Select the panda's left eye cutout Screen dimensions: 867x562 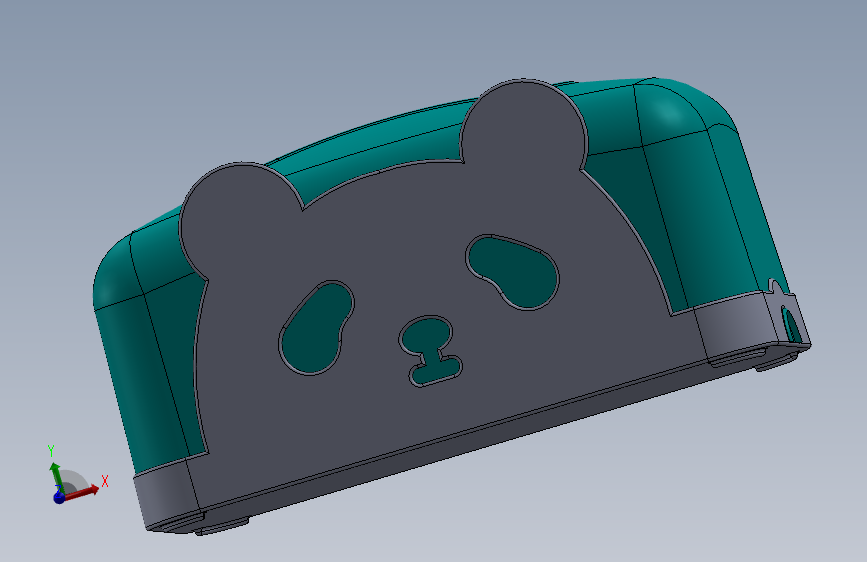pyautogui.click(x=316, y=328)
